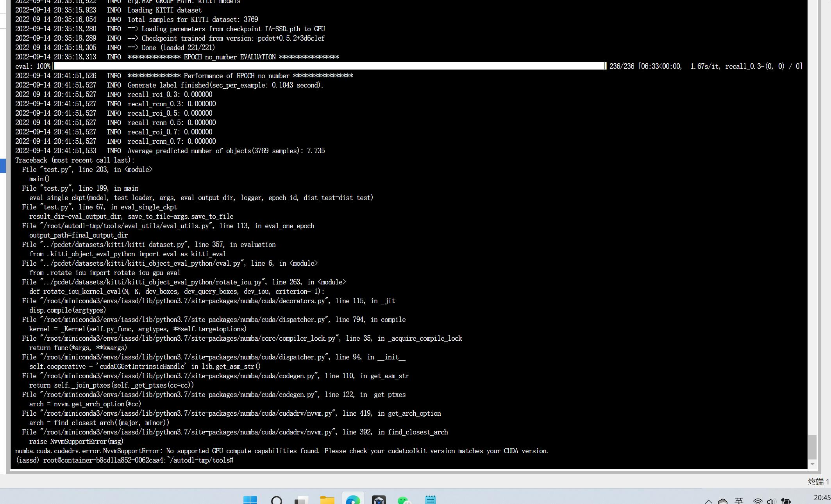Click 'arch = find_closest_arch((major, minor))' line
The width and height of the screenshot is (831, 504).
tap(99, 423)
